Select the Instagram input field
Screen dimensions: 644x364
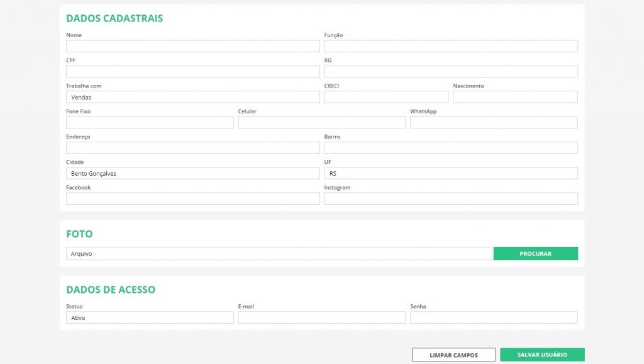point(451,198)
